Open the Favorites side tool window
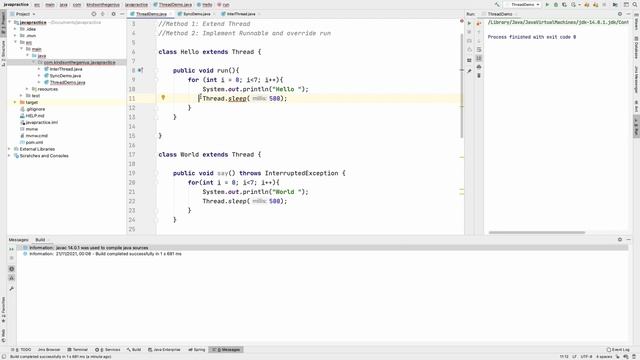The height and width of the screenshot is (360, 640). click(x=3, y=310)
